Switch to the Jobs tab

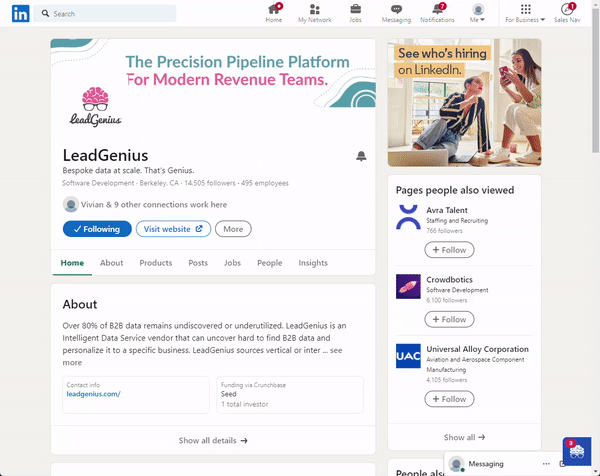point(232,263)
